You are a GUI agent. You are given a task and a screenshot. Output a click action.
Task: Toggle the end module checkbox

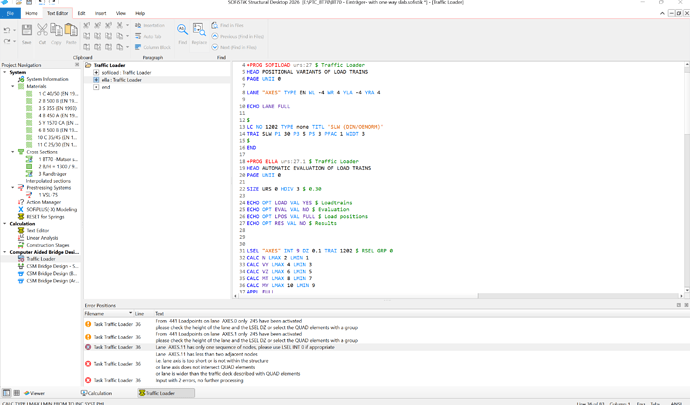(x=96, y=87)
